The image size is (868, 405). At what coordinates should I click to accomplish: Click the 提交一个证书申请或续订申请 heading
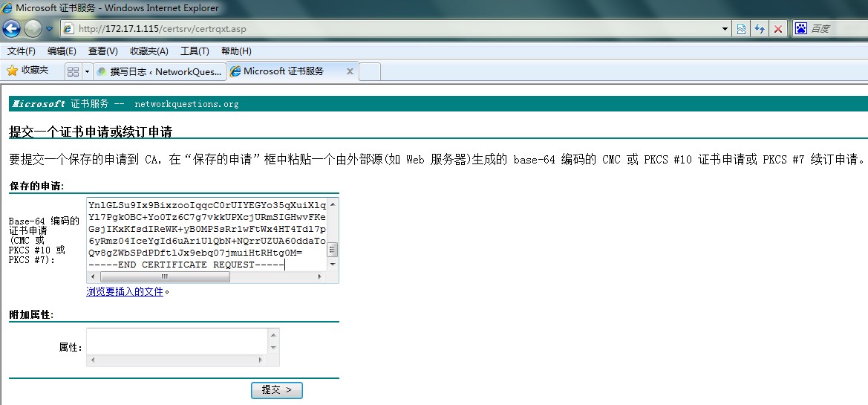91,132
